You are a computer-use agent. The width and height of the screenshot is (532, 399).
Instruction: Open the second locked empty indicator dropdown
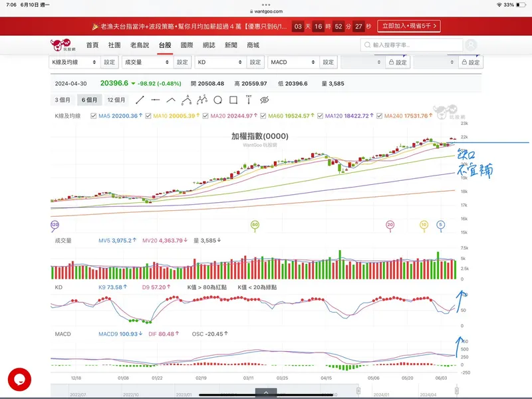[x=436, y=62]
